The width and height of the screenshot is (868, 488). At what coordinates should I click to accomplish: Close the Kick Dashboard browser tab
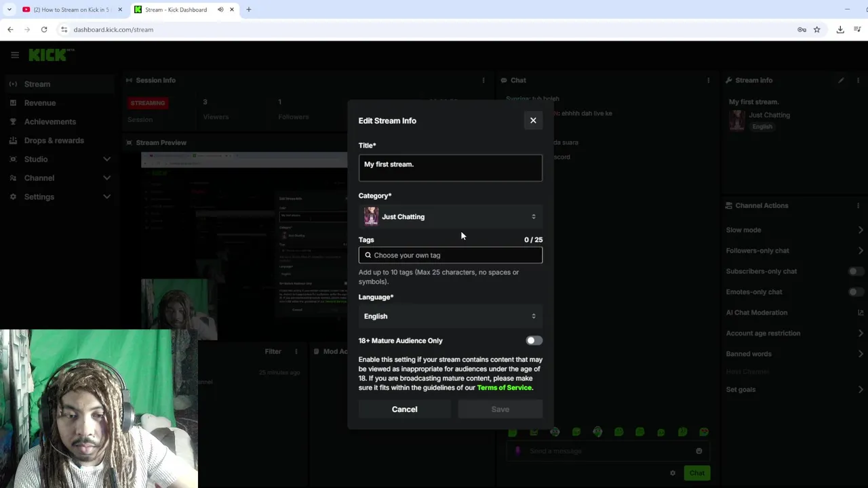click(x=232, y=9)
